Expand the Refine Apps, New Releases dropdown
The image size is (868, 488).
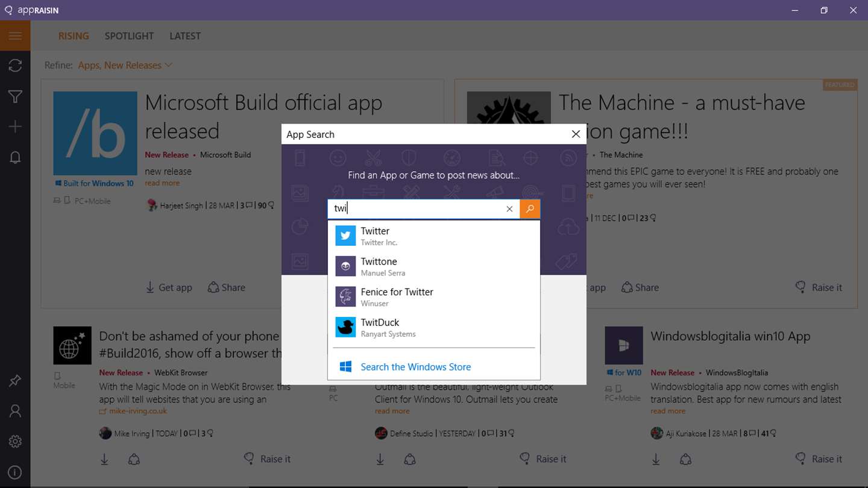(x=125, y=65)
